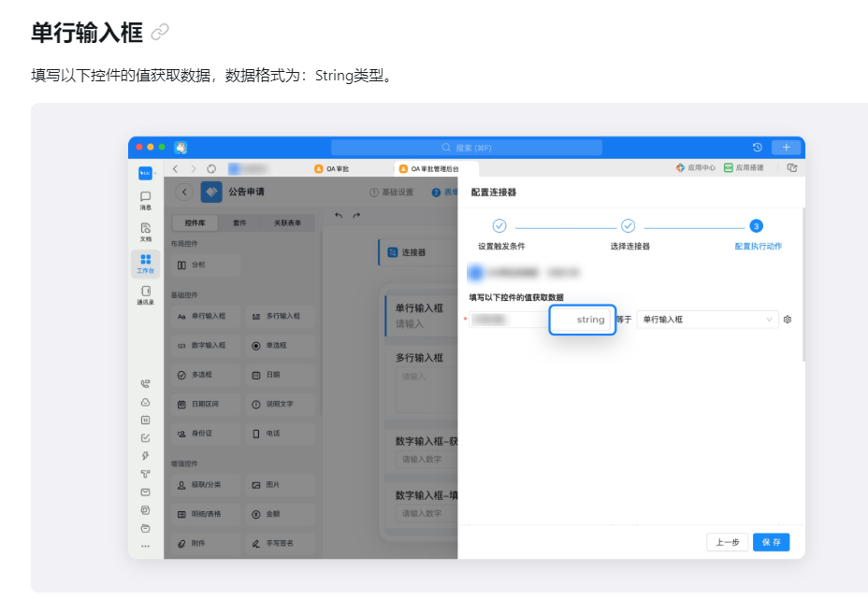
Task: Open the cloud drive icon in sidebar
Action: (146, 402)
